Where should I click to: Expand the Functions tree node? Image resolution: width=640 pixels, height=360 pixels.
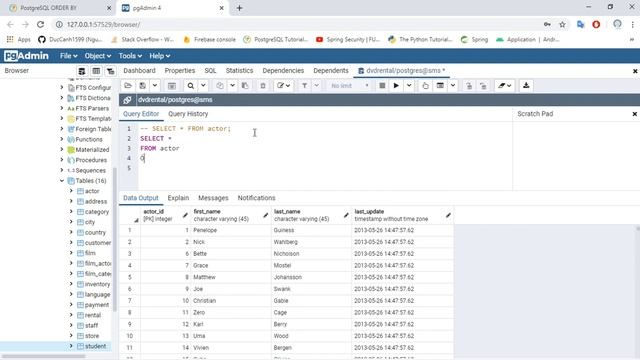pos(62,139)
